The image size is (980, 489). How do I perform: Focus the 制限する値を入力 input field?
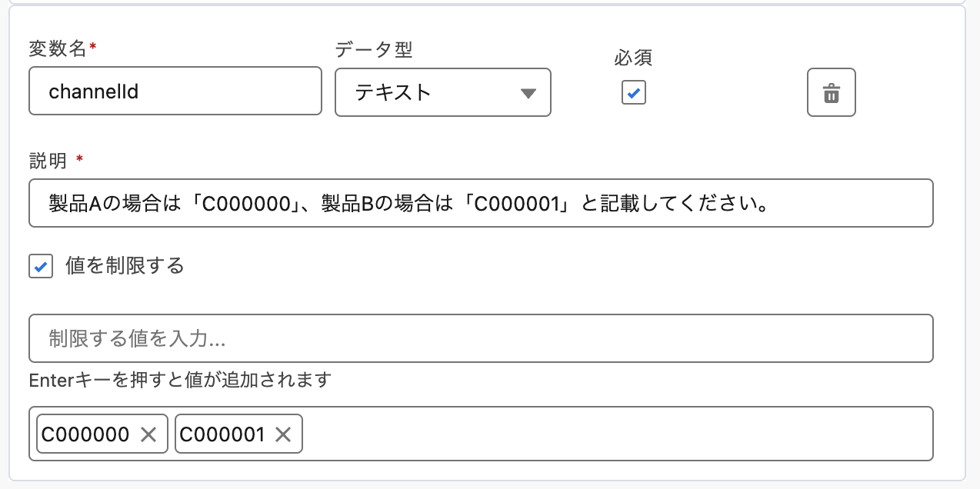(481, 338)
